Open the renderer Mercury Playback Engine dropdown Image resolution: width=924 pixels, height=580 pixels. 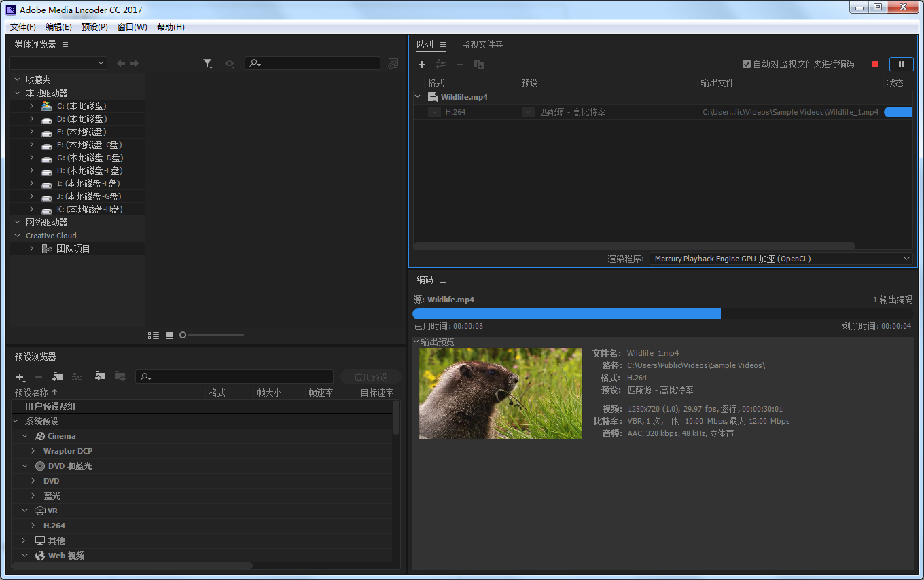point(781,259)
